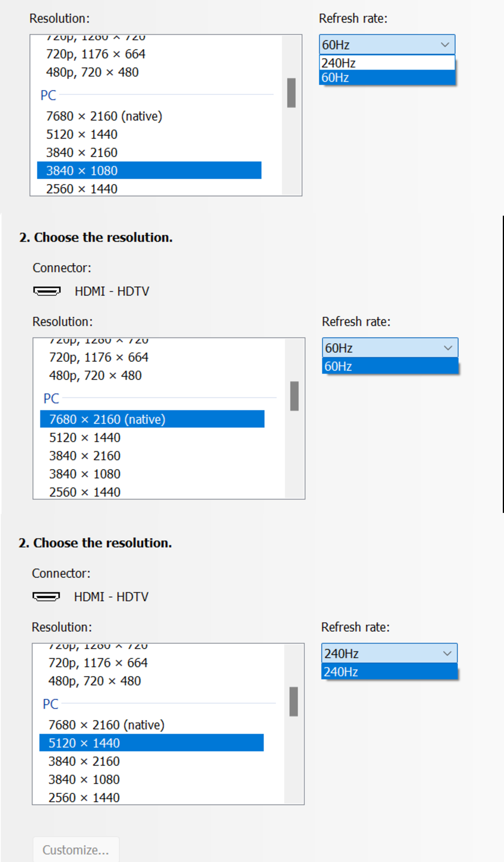Expand 60Hz combo listing both 240Hz and 60Hz
This screenshot has width=504, height=862.
pos(445,45)
